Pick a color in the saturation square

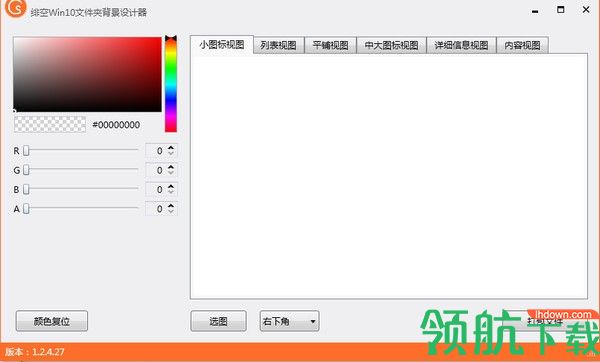[x=87, y=74]
